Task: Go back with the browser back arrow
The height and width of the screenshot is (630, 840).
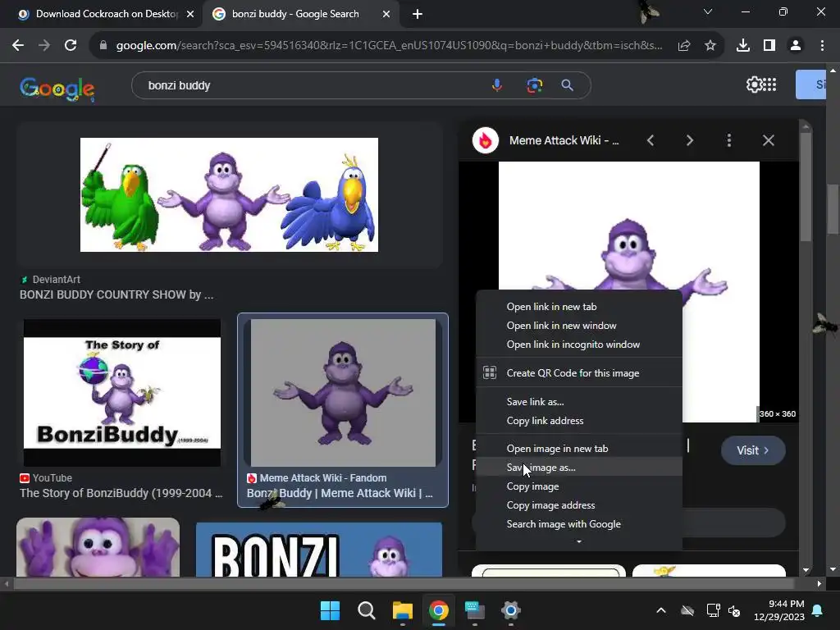Action: coord(18,46)
